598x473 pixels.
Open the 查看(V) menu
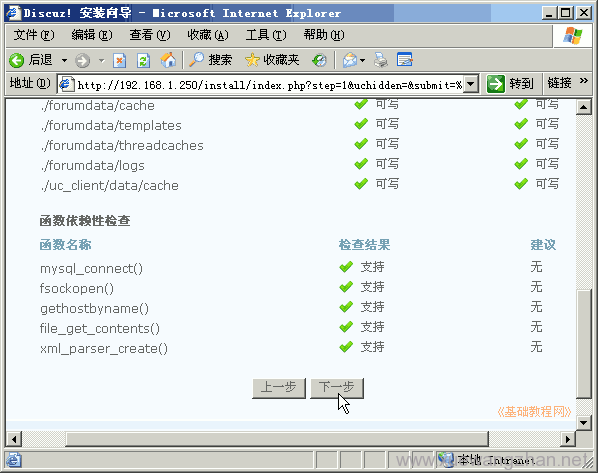pyautogui.click(x=150, y=35)
